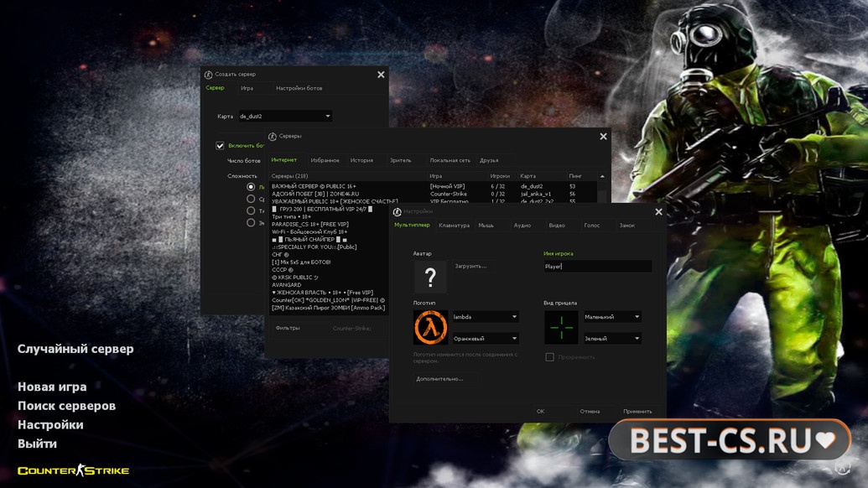This screenshot has width=868, height=488.
Task: Close the Серверы window
Action: click(x=603, y=136)
